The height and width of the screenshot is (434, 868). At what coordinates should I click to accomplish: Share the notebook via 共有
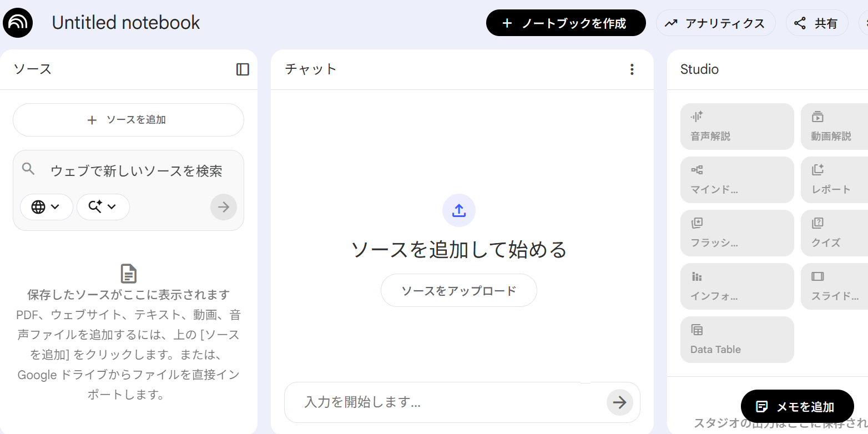[x=816, y=23]
